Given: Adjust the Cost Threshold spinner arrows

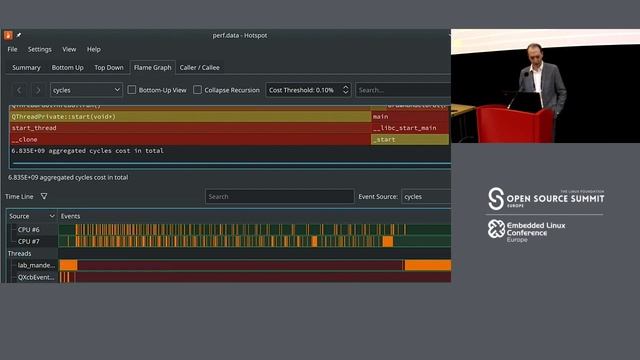Looking at the screenshot, I should [x=345, y=90].
